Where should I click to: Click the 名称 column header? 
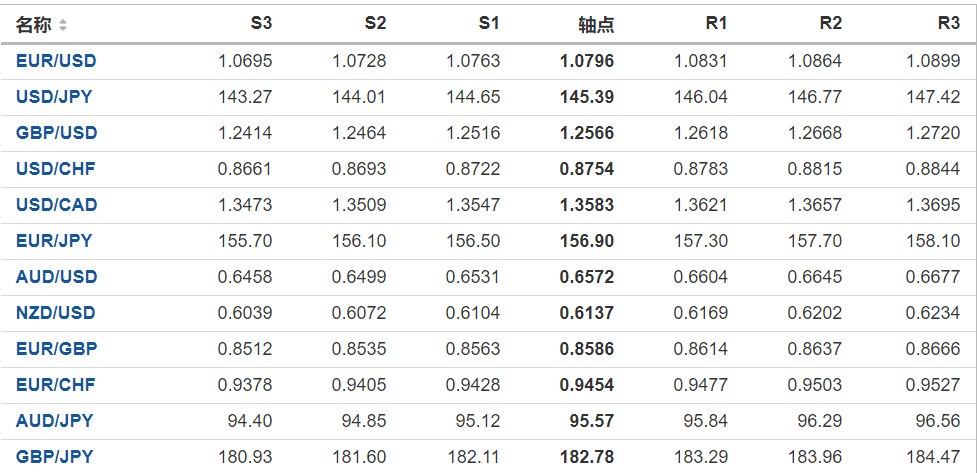pos(34,25)
